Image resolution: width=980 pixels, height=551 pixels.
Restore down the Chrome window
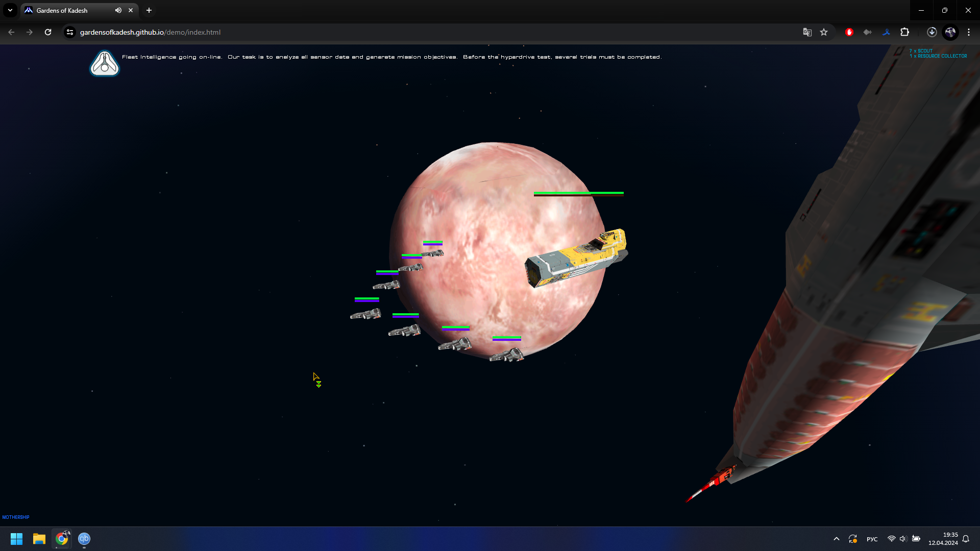pos(945,10)
